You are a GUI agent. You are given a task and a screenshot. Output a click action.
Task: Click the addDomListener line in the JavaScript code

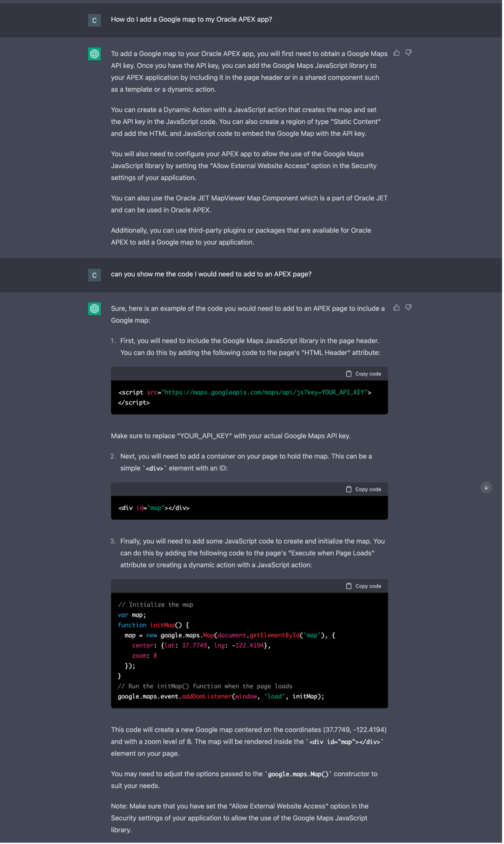tap(220, 696)
